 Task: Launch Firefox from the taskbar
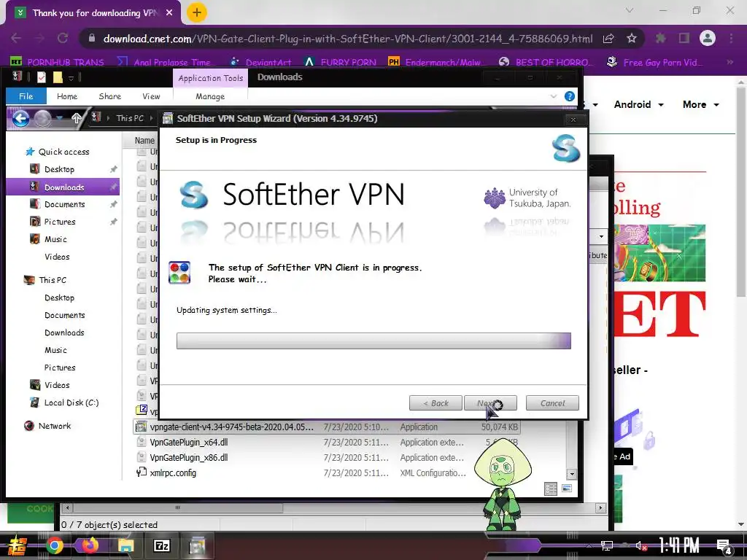(x=90, y=545)
